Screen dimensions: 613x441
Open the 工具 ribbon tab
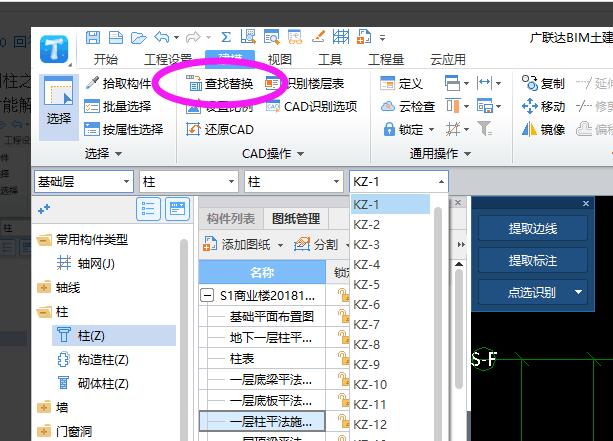330,59
